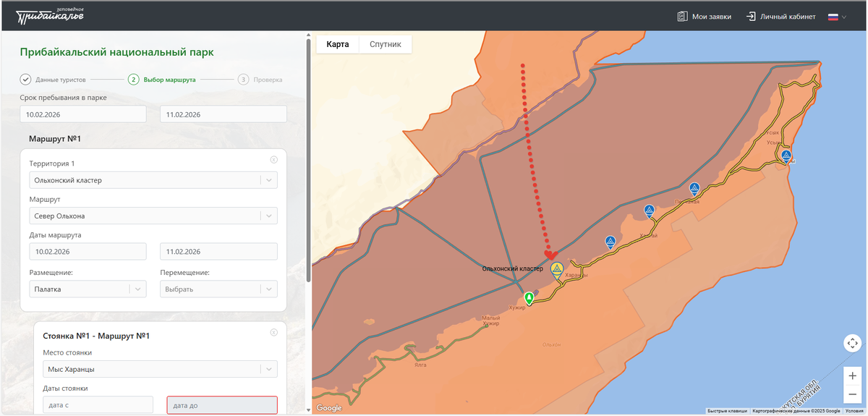Open the language selector flag dropdown
The image size is (868, 416).
pos(837,17)
